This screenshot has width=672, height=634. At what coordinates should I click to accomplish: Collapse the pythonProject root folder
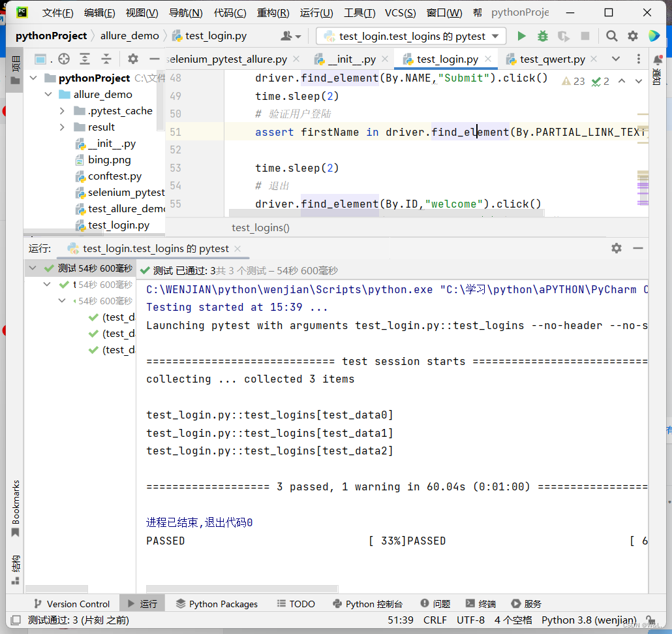coord(33,78)
